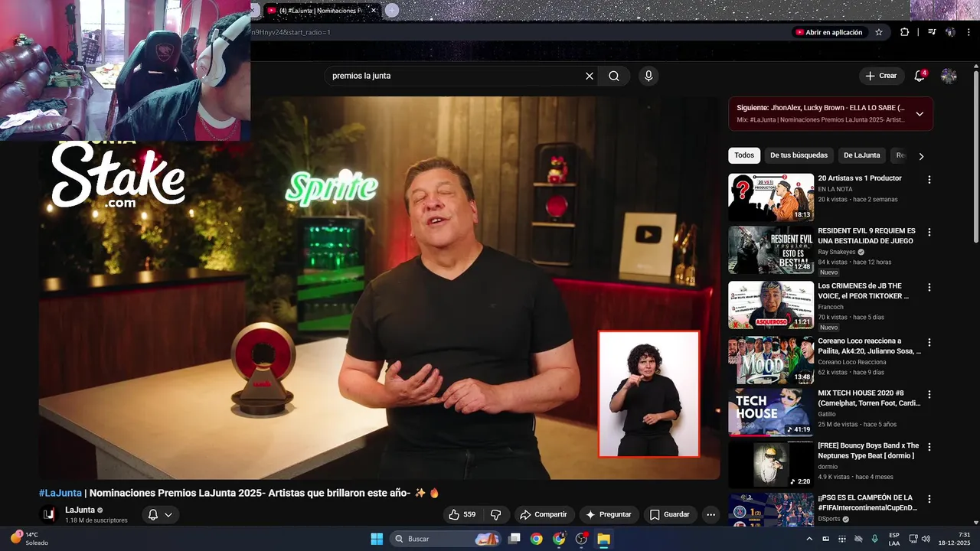Click 'Ray Snakeyes' channel name

point(837,252)
